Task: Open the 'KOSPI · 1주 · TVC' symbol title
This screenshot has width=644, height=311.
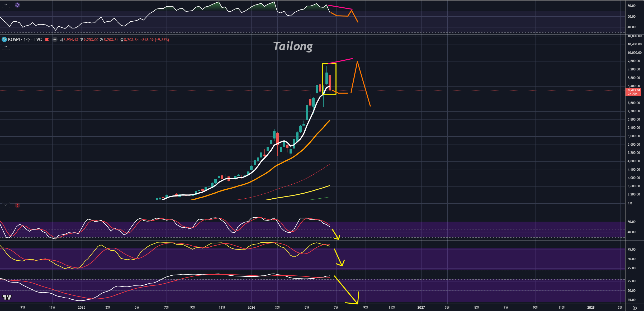Action: click(25, 40)
